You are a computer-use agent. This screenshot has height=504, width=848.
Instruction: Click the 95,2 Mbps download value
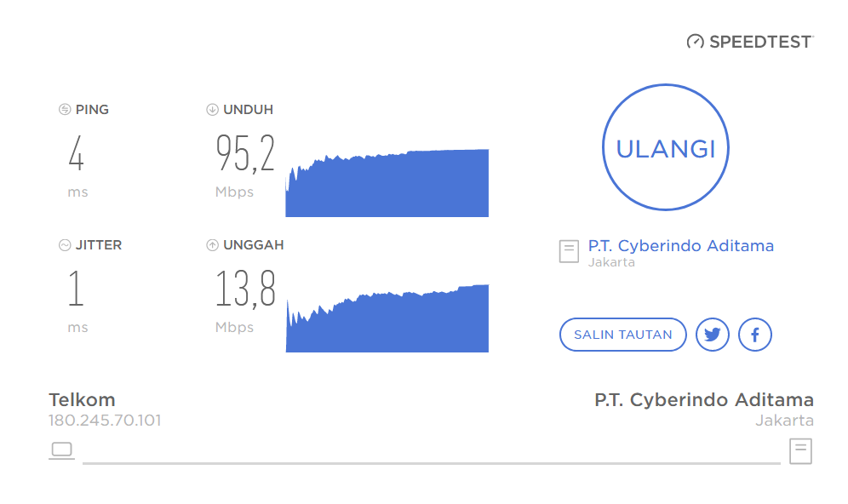[245, 153]
